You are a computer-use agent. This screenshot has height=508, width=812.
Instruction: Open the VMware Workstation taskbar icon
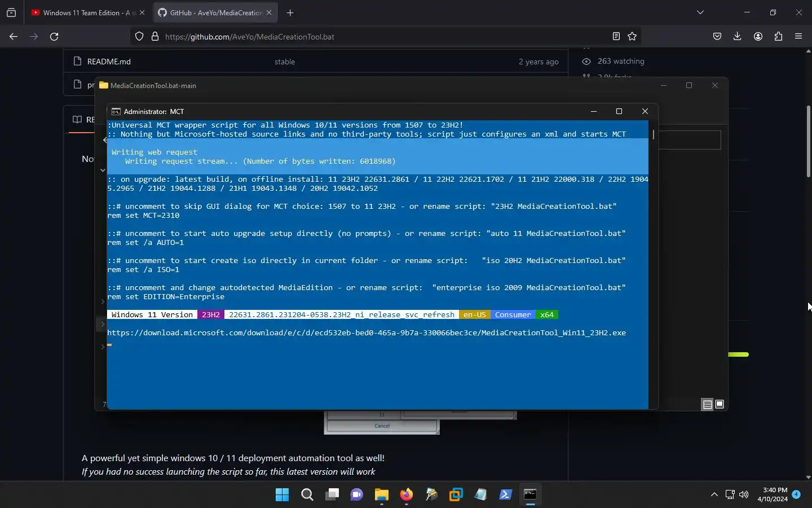pyautogui.click(x=456, y=494)
